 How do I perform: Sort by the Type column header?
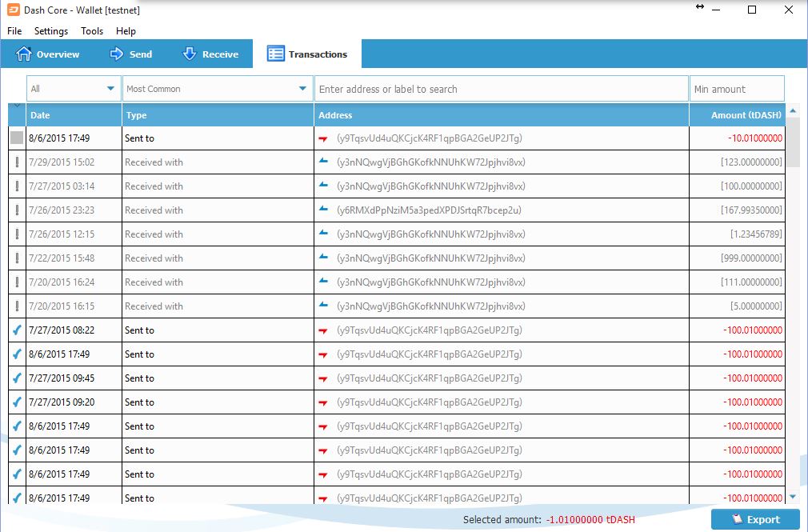click(218, 115)
